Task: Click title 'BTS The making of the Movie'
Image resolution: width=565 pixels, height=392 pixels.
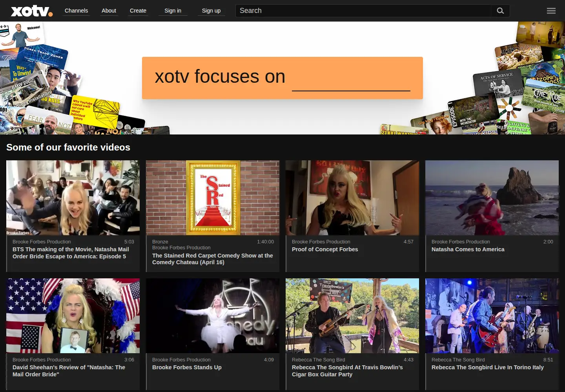Action: pyautogui.click(x=71, y=253)
